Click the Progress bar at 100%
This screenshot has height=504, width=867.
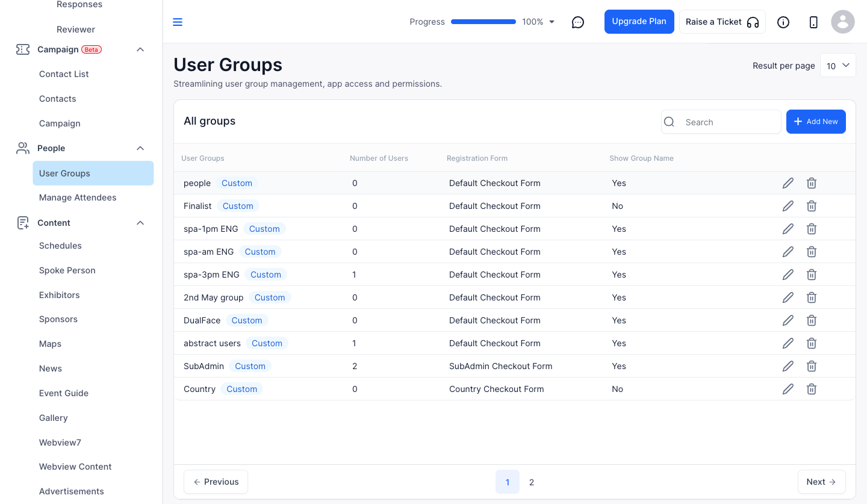(x=483, y=22)
